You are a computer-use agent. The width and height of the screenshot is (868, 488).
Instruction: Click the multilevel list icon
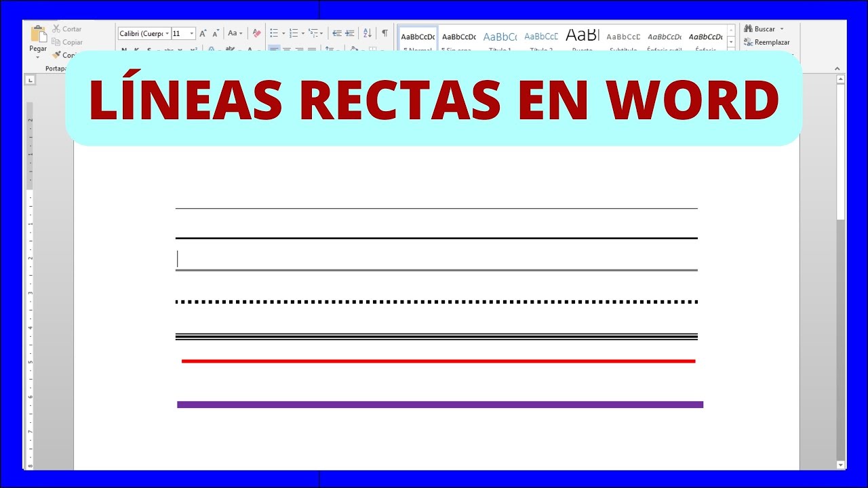point(313,33)
